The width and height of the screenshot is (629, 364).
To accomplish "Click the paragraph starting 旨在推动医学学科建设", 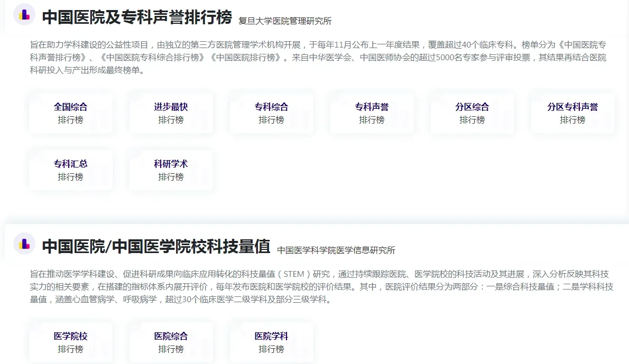I will point(321,287).
